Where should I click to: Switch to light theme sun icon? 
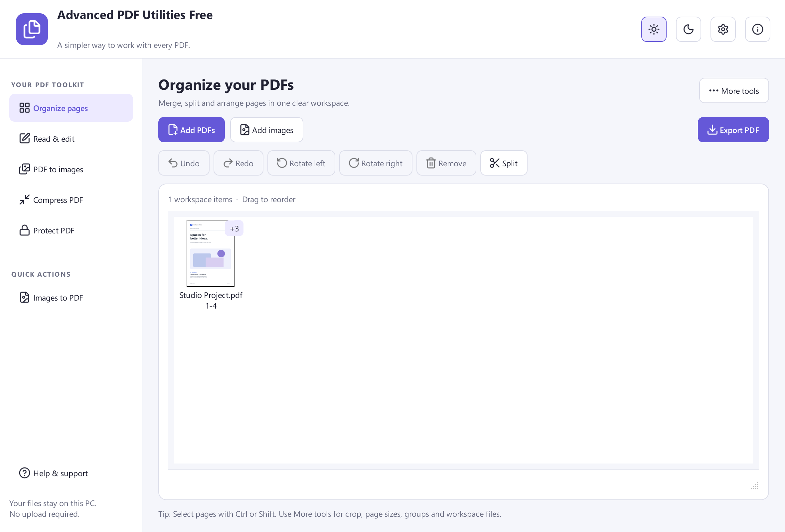(x=654, y=29)
